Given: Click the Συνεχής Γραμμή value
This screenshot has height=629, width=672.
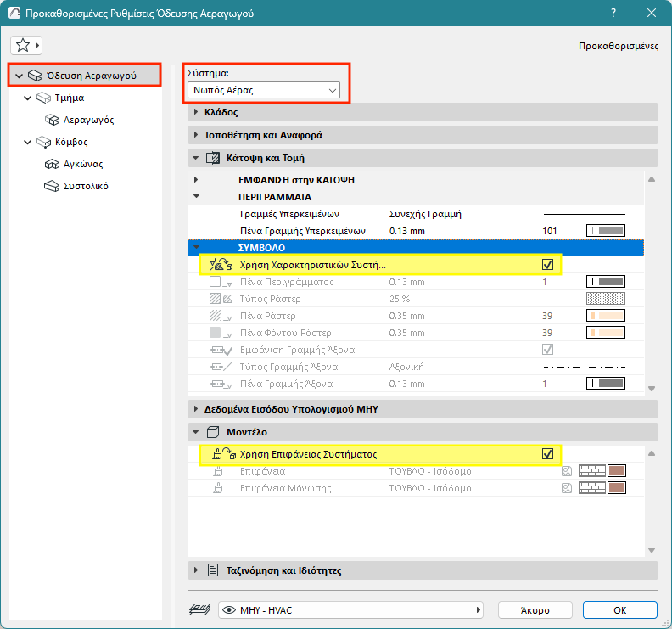Looking at the screenshot, I should point(425,214).
